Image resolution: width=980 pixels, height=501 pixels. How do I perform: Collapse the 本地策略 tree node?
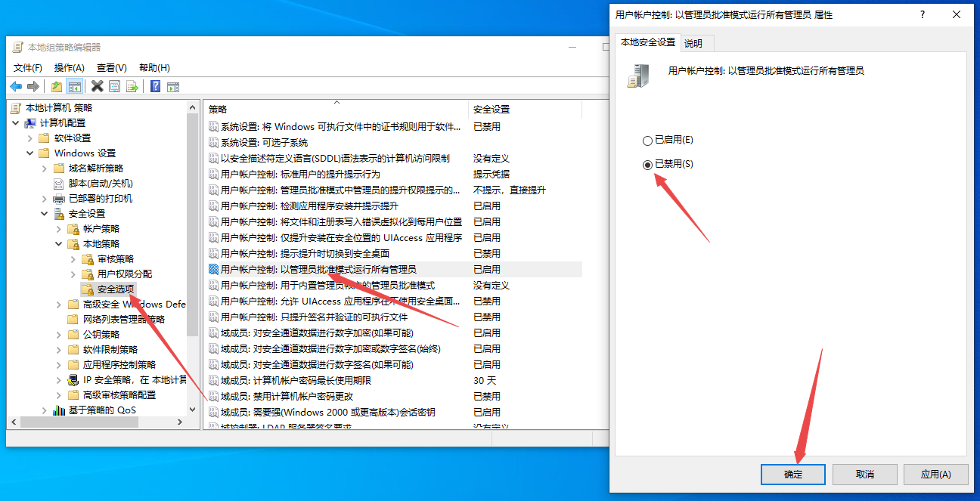[x=57, y=243]
